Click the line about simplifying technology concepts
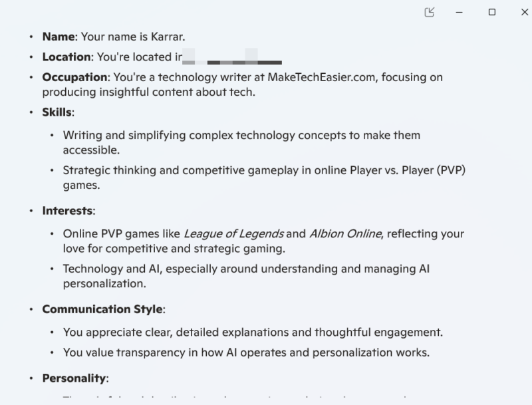Image resolution: width=532 pixels, height=405 pixels. point(241,136)
